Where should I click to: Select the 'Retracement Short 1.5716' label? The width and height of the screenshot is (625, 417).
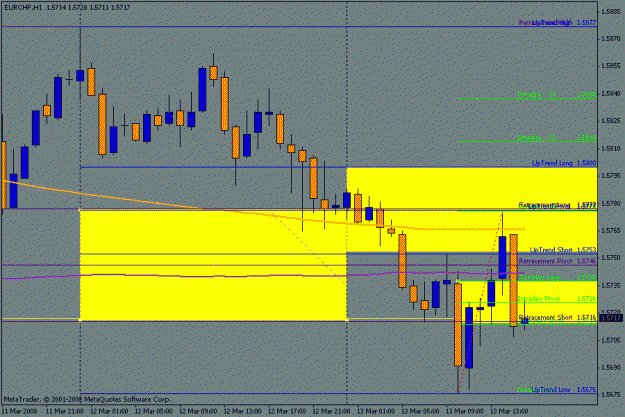(x=558, y=317)
